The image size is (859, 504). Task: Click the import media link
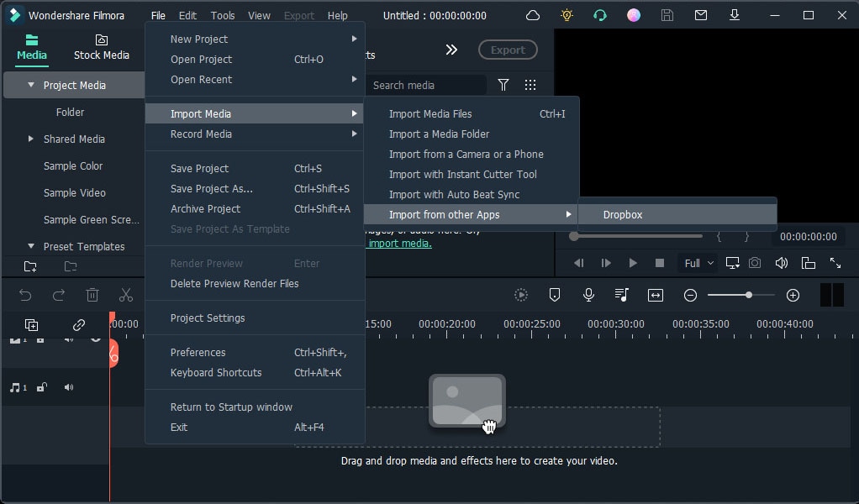pos(400,244)
